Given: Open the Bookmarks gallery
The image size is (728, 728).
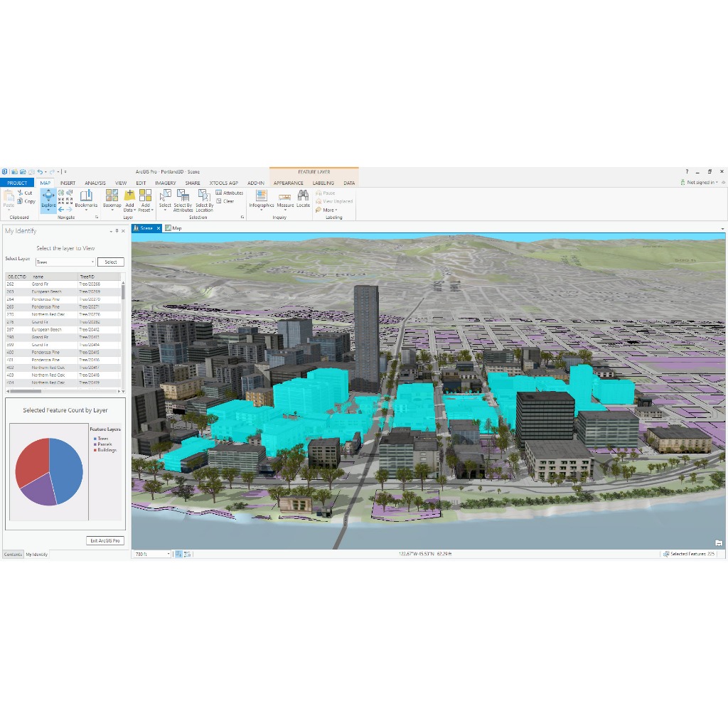Looking at the screenshot, I should 86,200.
